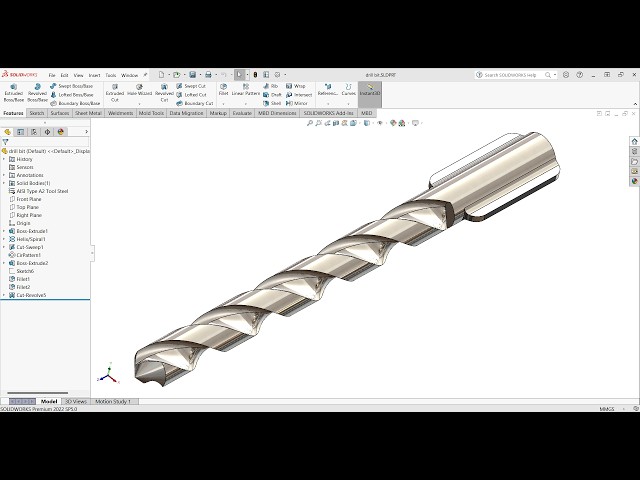Select the Front Plane tree item
Image resolution: width=640 pixels, height=480 pixels.
point(29,199)
